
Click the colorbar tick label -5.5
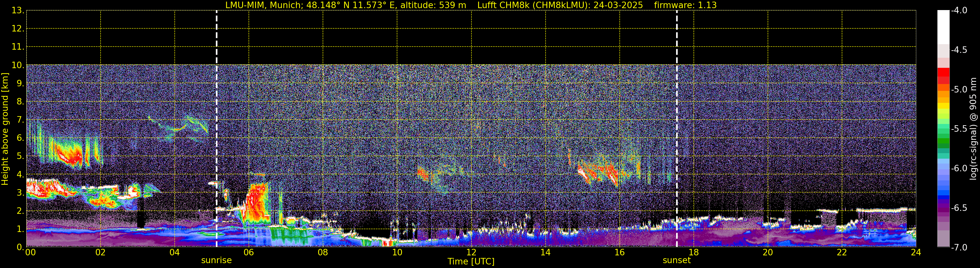959,129
